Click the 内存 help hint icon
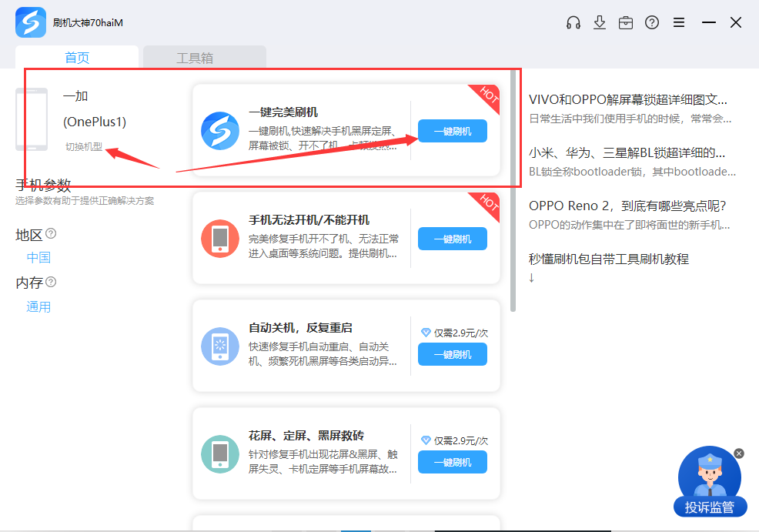Screen dimensions: 759x532 click(51, 282)
